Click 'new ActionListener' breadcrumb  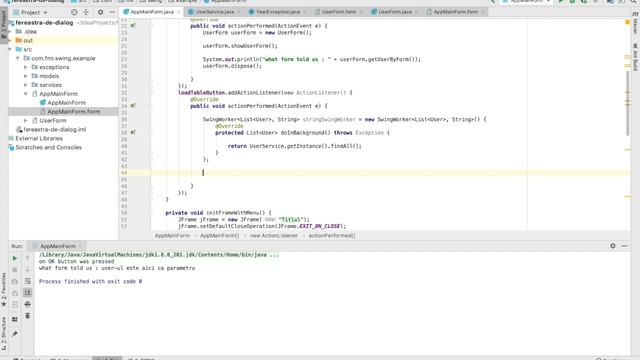pyautogui.click(x=273, y=236)
